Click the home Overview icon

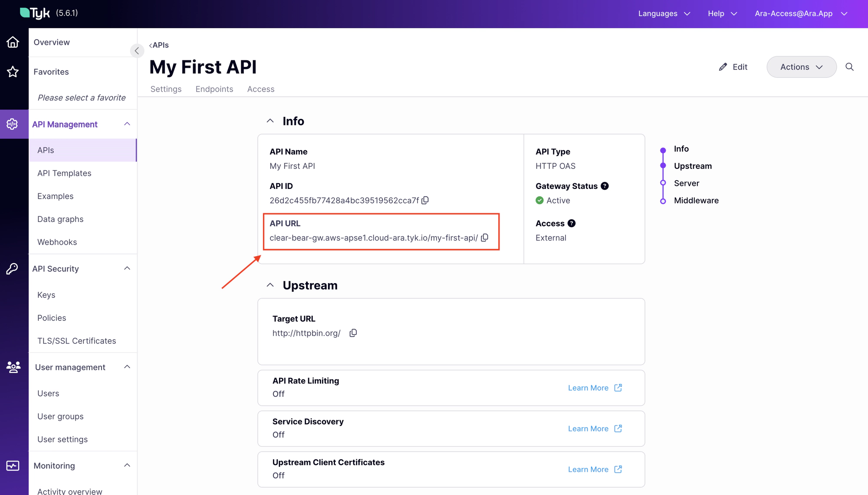coord(14,42)
